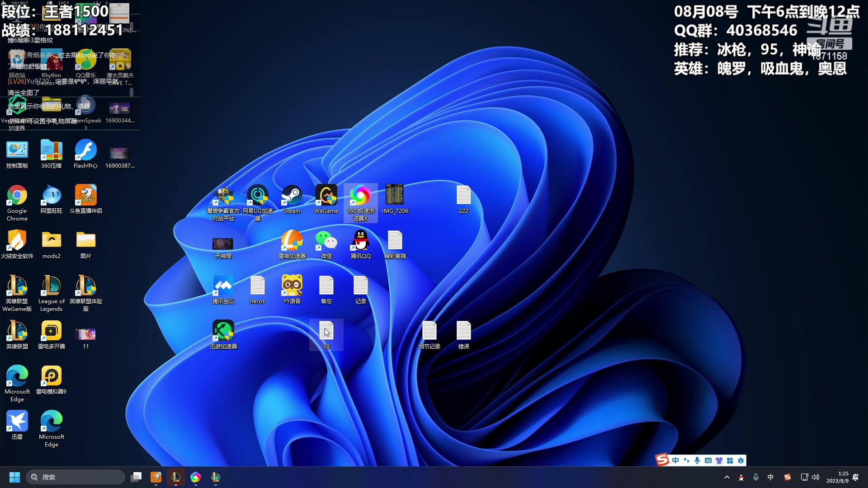
Task: Switch to 360 browser on taskbar
Action: (x=196, y=477)
